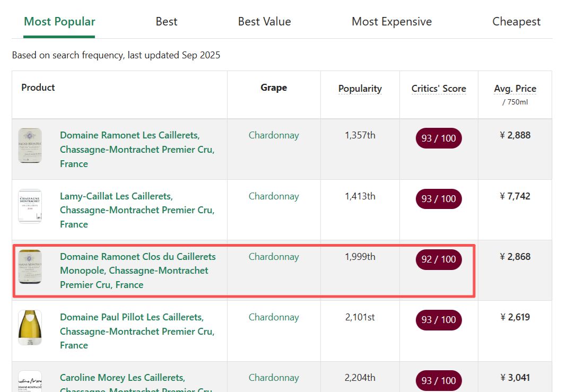This screenshot has width=566, height=392.
Task: Click Caroline Morey Les Caillerets label image
Action: coord(30,382)
